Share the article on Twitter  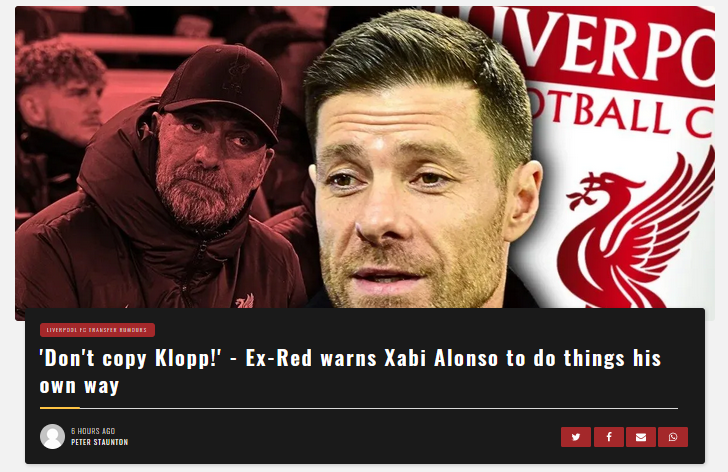[x=576, y=437]
